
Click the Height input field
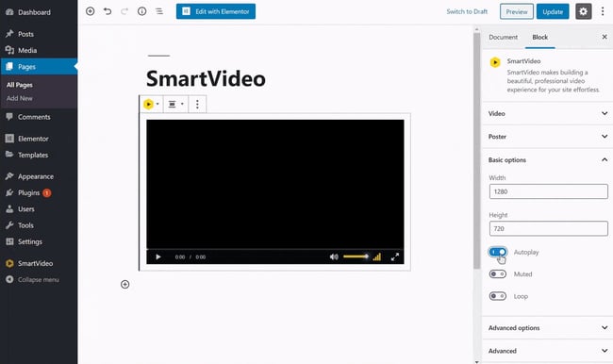pos(549,228)
